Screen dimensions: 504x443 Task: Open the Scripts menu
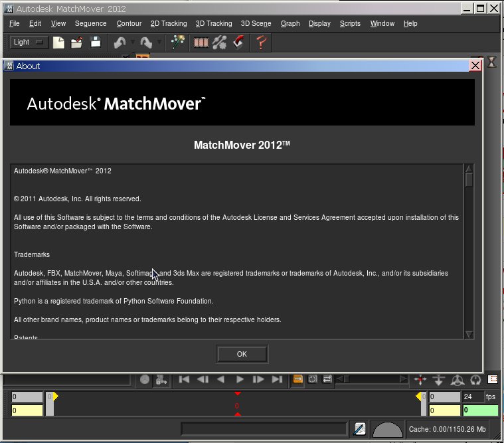(350, 23)
